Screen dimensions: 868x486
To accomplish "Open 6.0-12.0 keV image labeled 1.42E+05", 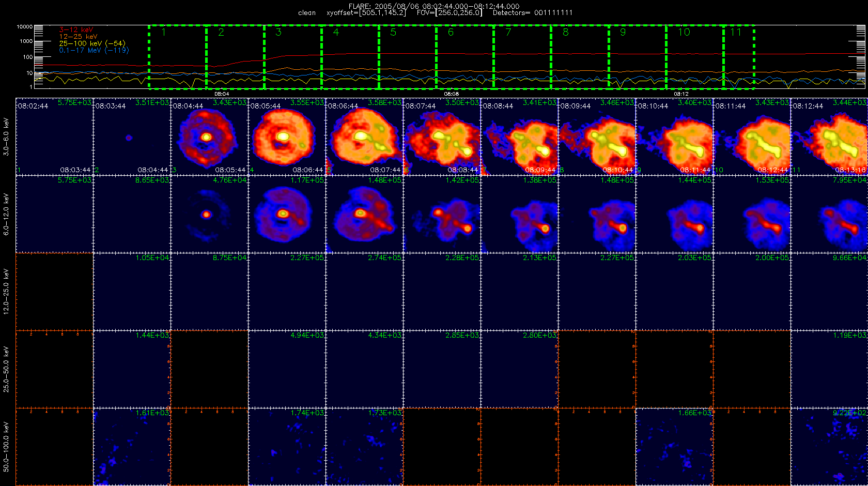I will click(442, 214).
